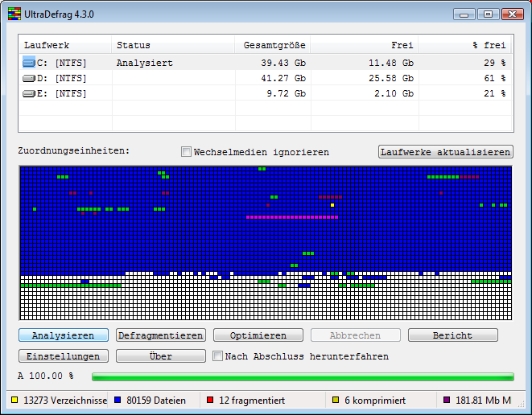Select 'C: [NTFS]' drive row text

(x=61, y=63)
